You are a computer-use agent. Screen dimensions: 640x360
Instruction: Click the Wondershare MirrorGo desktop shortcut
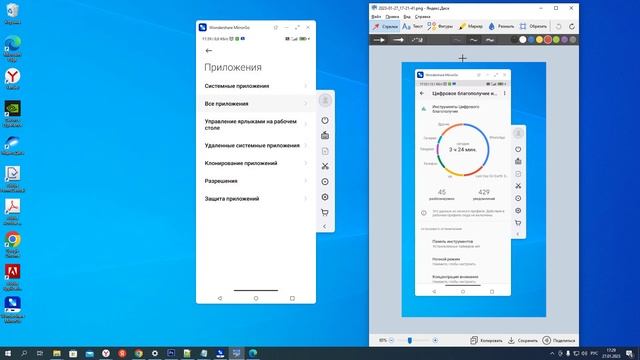click(x=13, y=310)
